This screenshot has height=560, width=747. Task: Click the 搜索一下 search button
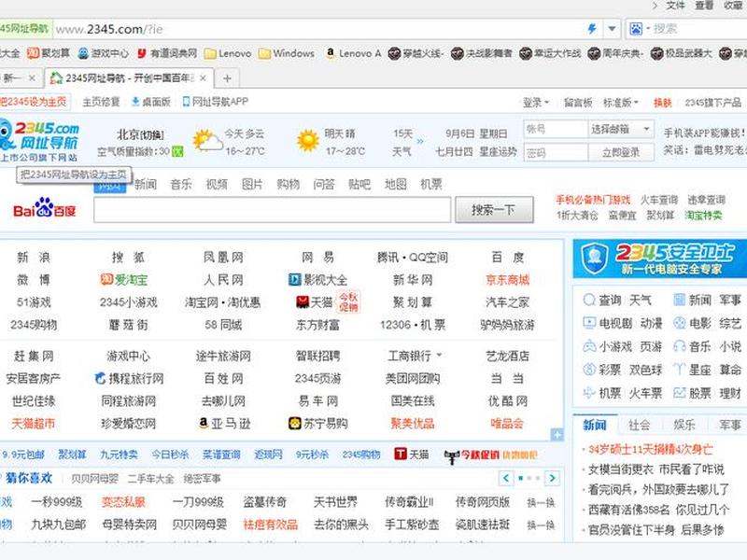(x=494, y=210)
